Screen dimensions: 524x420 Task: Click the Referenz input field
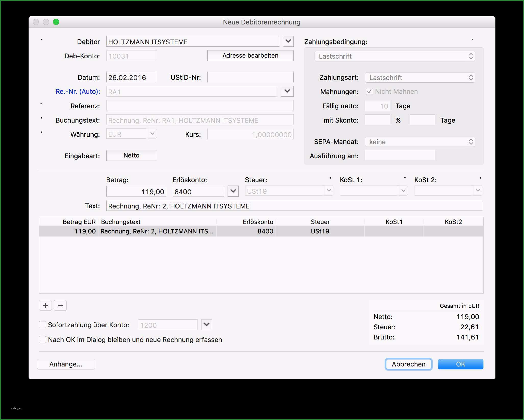pos(200,106)
